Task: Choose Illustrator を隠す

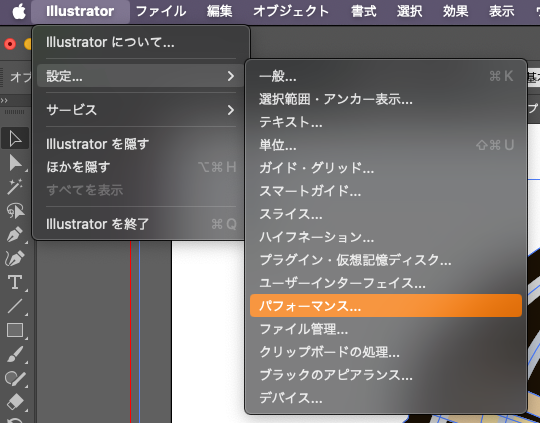Action: coord(141,144)
